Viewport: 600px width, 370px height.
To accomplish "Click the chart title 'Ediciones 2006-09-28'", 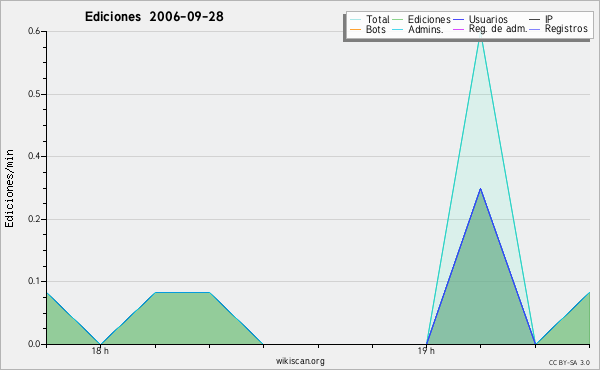I will (154, 17).
